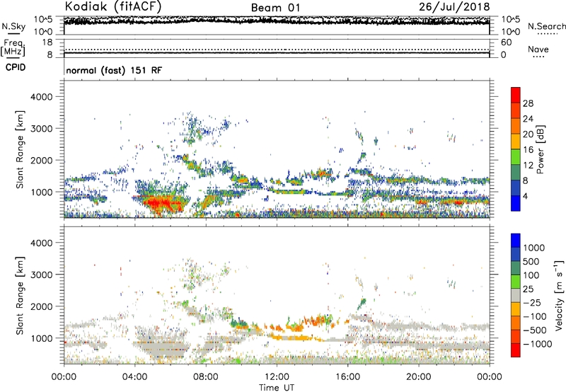The width and height of the screenshot is (566, 392).
Task: Click the power colorbar blue bottom segment
Action: coord(516,203)
